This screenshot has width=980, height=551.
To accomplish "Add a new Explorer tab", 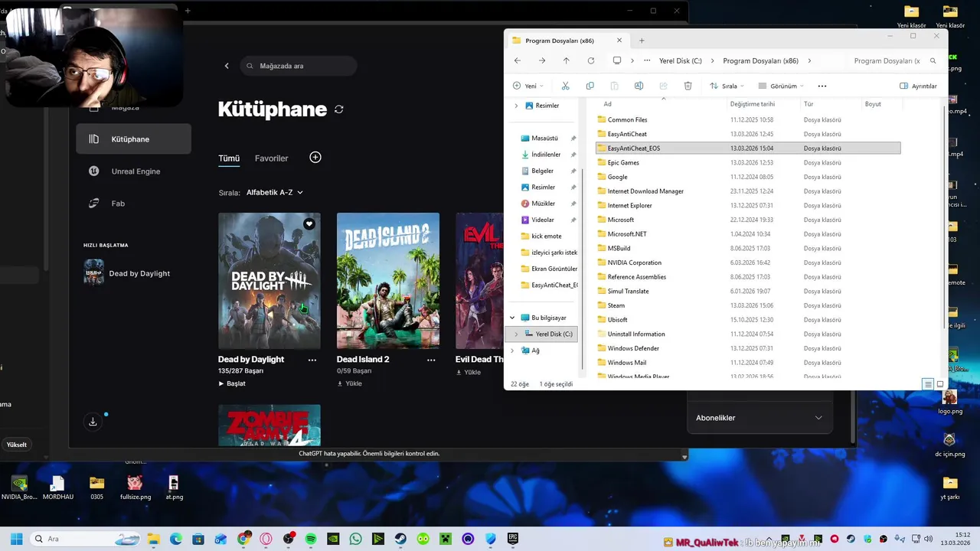I will coord(642,41).
